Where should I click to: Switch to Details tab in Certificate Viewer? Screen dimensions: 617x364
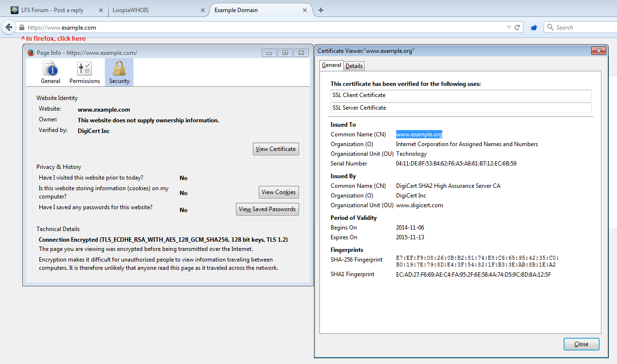[x=354, y=66]
